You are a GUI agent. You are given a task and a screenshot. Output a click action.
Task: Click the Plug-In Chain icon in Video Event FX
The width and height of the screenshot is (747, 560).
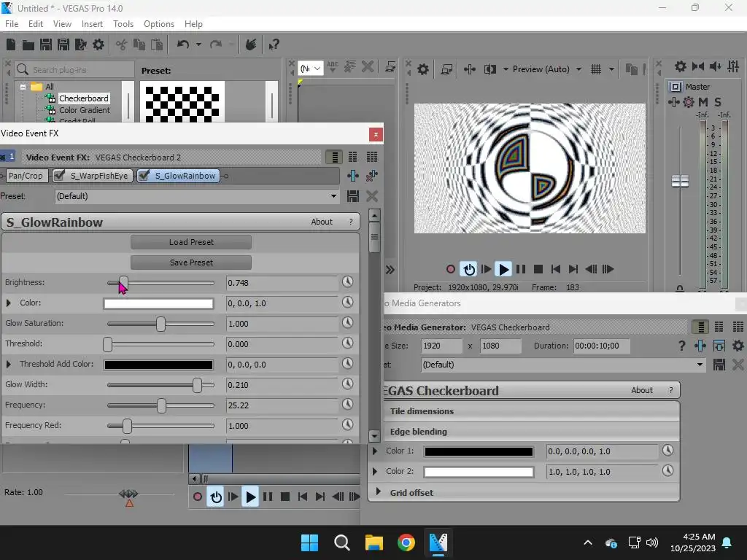point(353,176)
